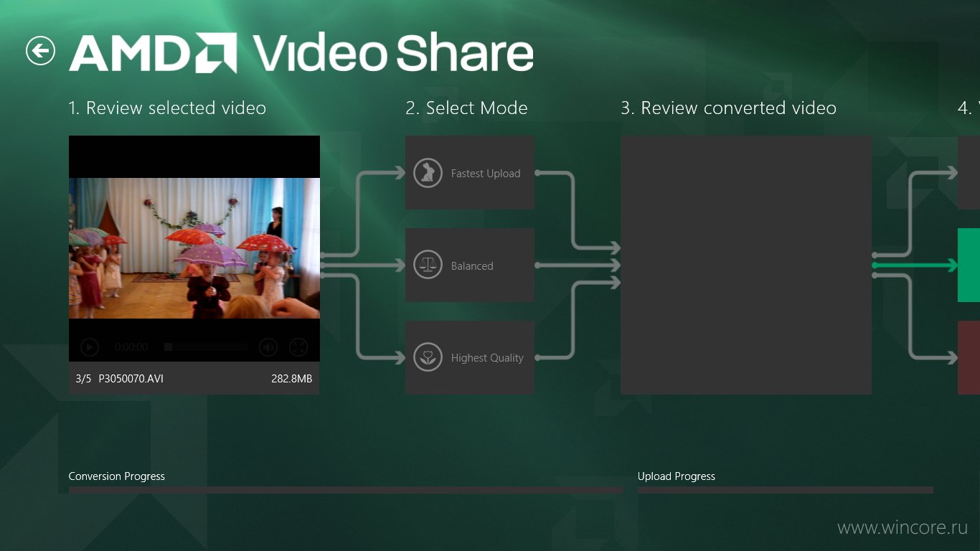Click the file name P3050070.AVI
This screenshot has width=980, height=551.
click(131, 379)
